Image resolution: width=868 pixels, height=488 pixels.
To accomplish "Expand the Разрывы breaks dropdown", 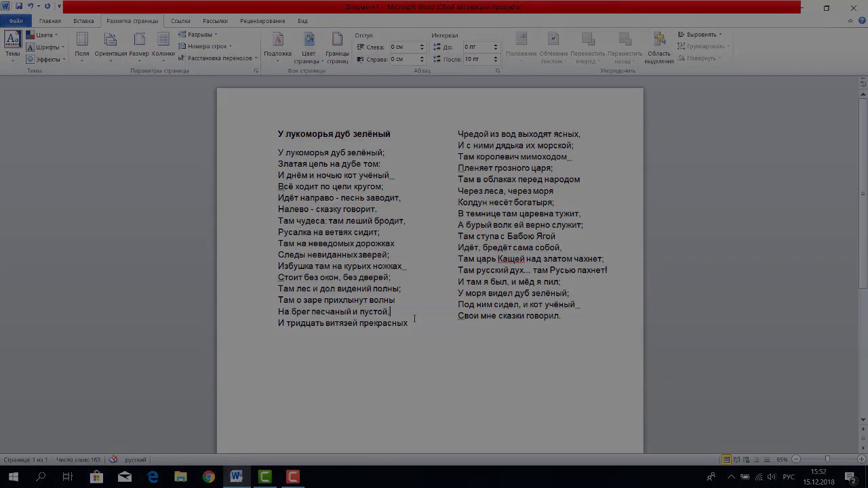I will pos(198,35).
